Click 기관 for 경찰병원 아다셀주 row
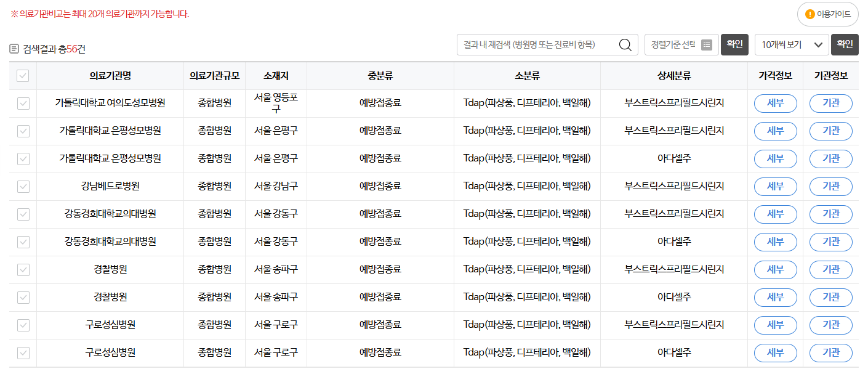Screen dimensions: 868x374 (830, 298)
